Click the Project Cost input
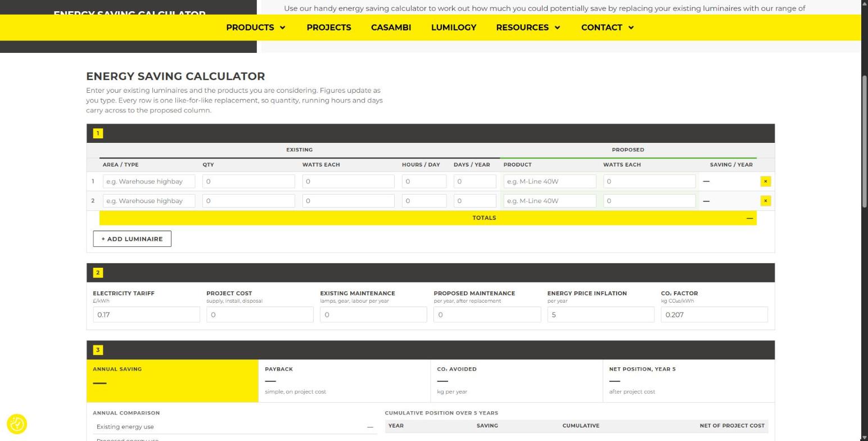868x441 pixels. [x=260, y=314]
